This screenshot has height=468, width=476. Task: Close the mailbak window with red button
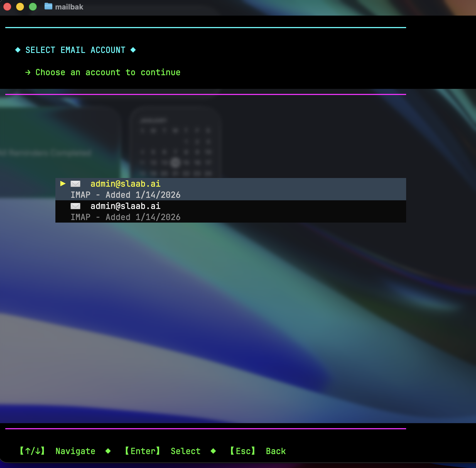point(7,7)
